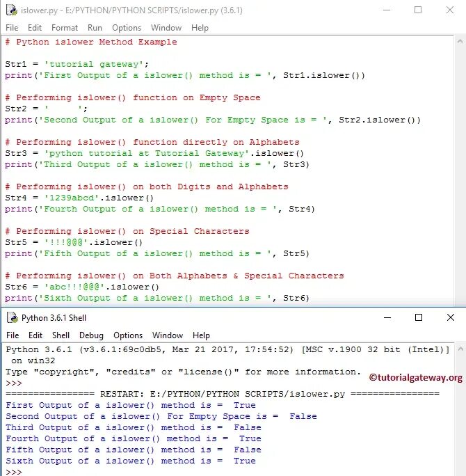Close the islower.py editor window
The height and width of the screenshot is (476, 466).
[450, 10]
